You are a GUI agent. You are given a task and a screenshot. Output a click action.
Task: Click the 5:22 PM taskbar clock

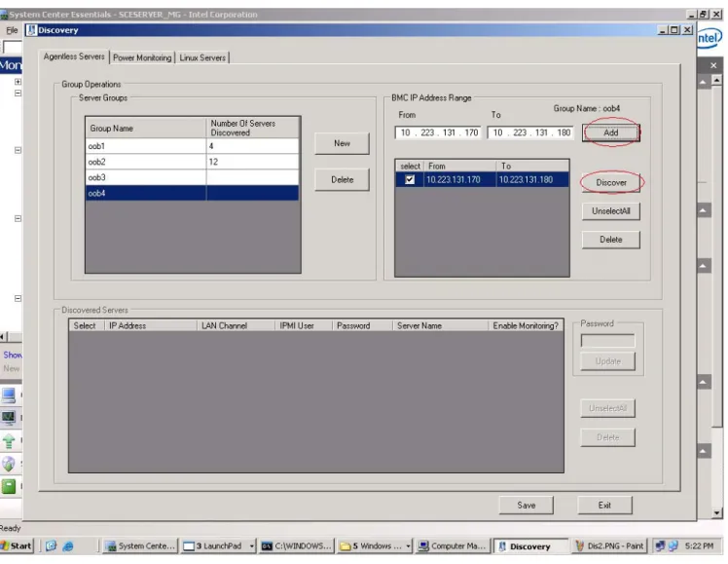point(699,546)
